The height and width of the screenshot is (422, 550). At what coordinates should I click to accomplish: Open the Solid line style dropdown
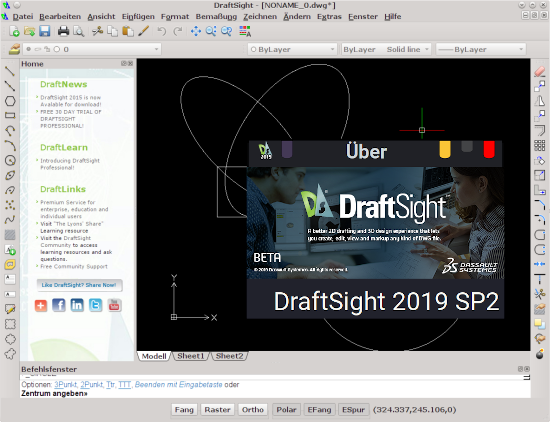click(386, 49)
